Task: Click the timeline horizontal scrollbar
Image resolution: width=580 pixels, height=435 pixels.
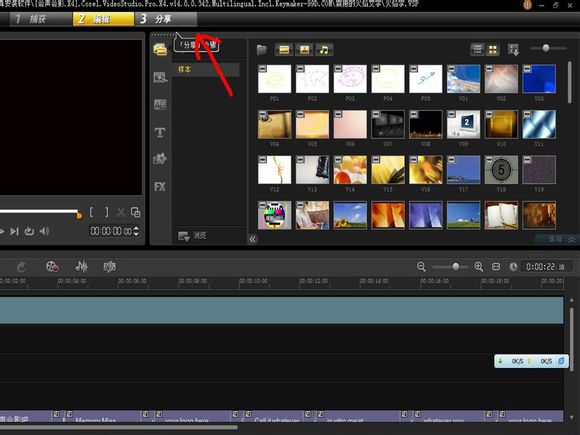Action: click(119, 428)
